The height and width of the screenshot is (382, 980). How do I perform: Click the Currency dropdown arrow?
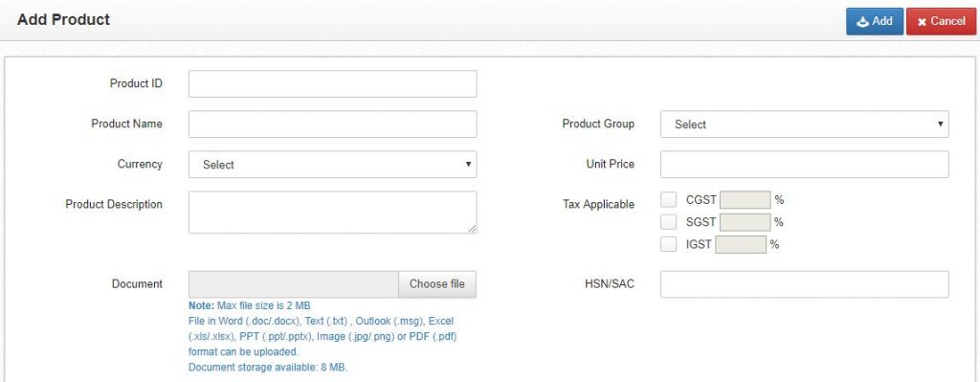point(468,164)
